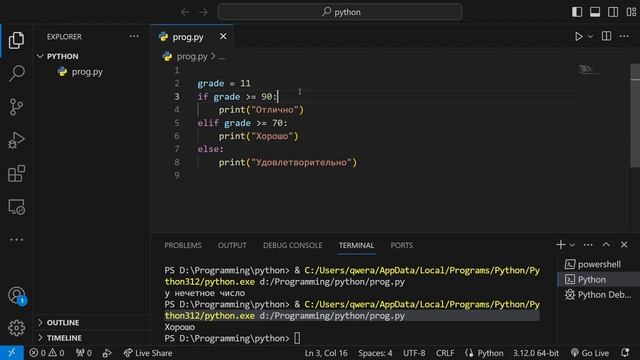Switch to the OUTPUT panel tab
Image resolution: width=640 pixels, height=360 pixels.
(232, 245)
